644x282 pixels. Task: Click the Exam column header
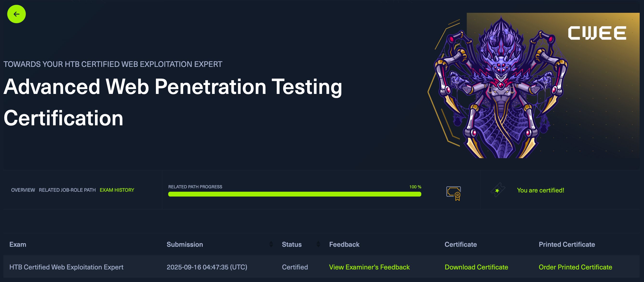click(18, 244)
